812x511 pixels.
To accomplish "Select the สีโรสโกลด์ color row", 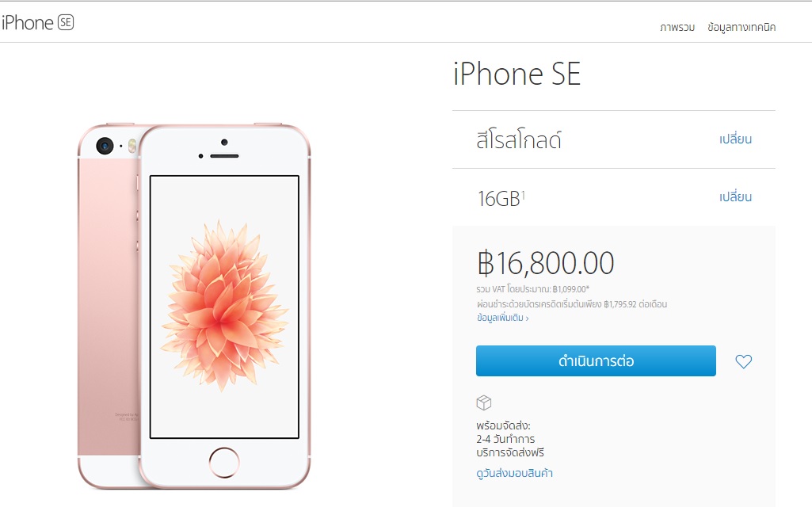I will (614, 139).
